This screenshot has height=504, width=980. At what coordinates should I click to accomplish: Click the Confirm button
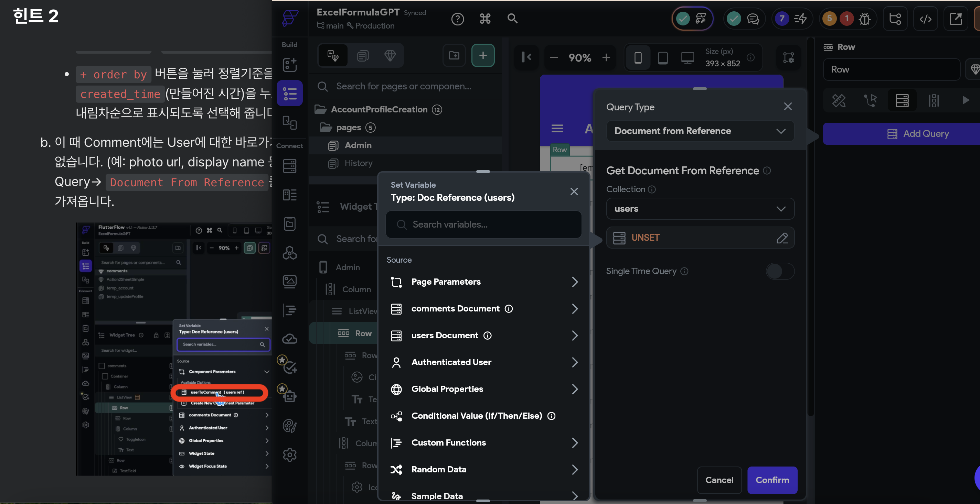click(x=772, y=480)
